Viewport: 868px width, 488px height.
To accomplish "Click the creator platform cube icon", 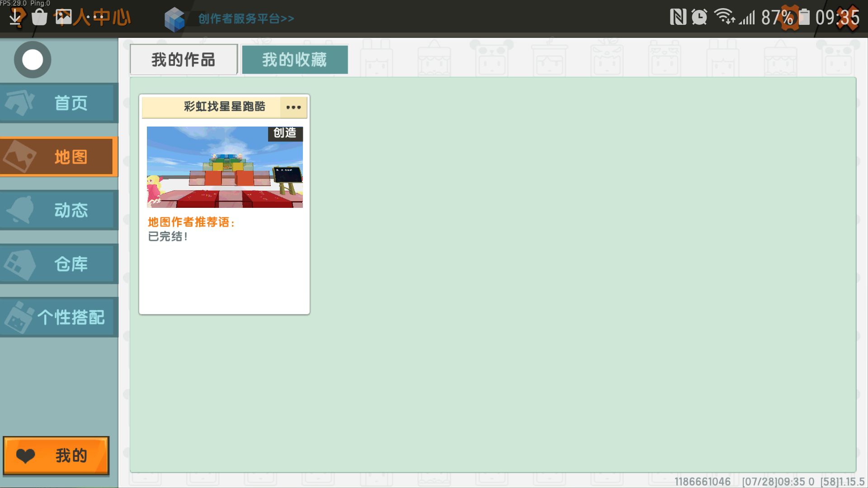I will point(175,19).
